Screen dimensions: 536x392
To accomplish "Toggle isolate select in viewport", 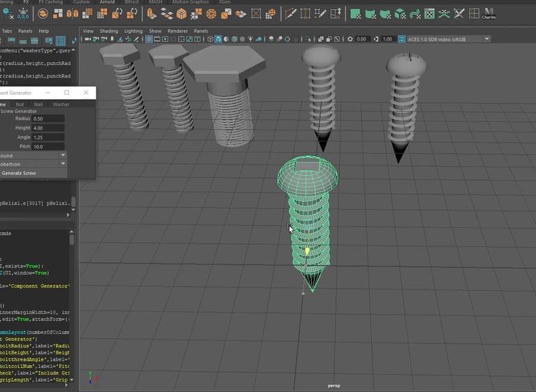I will [x=308, y=39].
